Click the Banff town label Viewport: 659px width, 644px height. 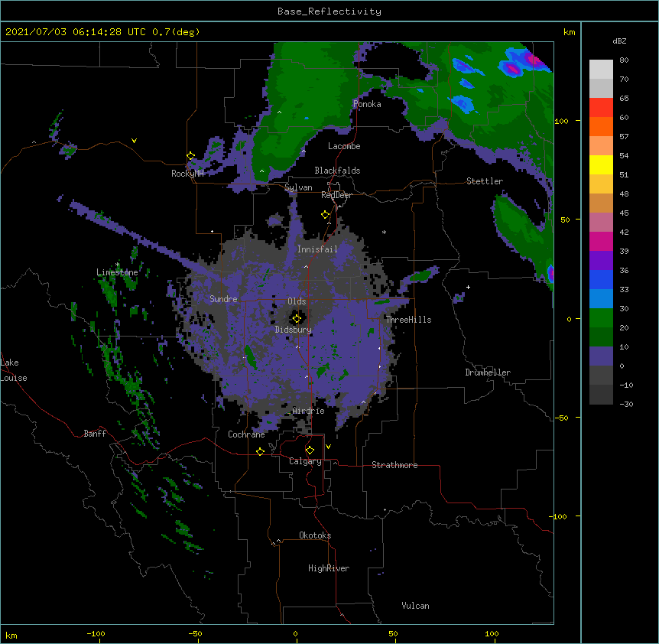coord(95,434)
